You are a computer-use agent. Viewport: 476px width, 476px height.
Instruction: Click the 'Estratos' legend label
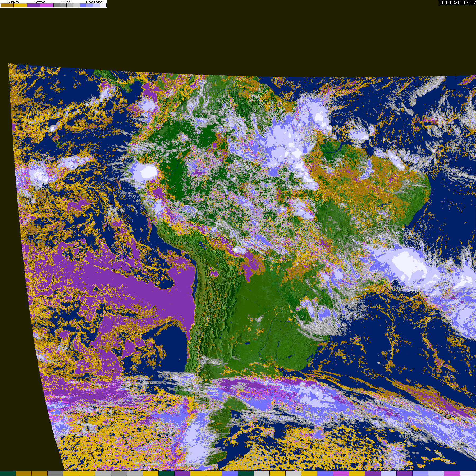pos(40,2)
